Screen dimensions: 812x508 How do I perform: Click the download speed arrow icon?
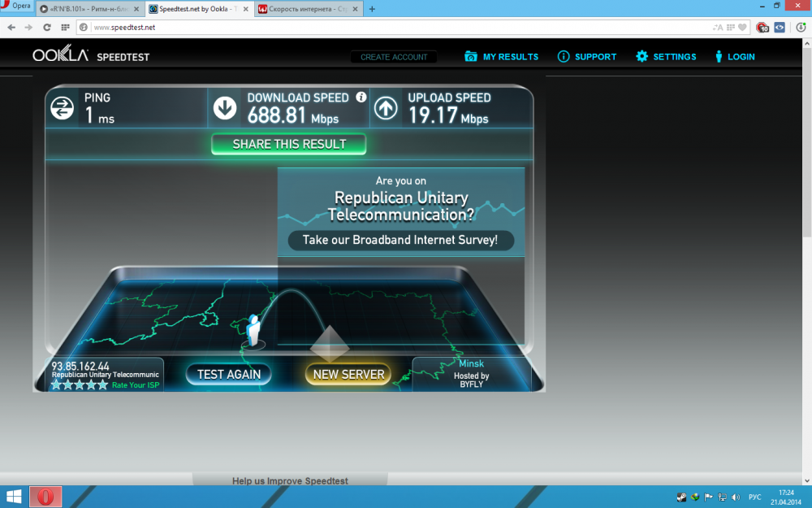pos(225,108)
